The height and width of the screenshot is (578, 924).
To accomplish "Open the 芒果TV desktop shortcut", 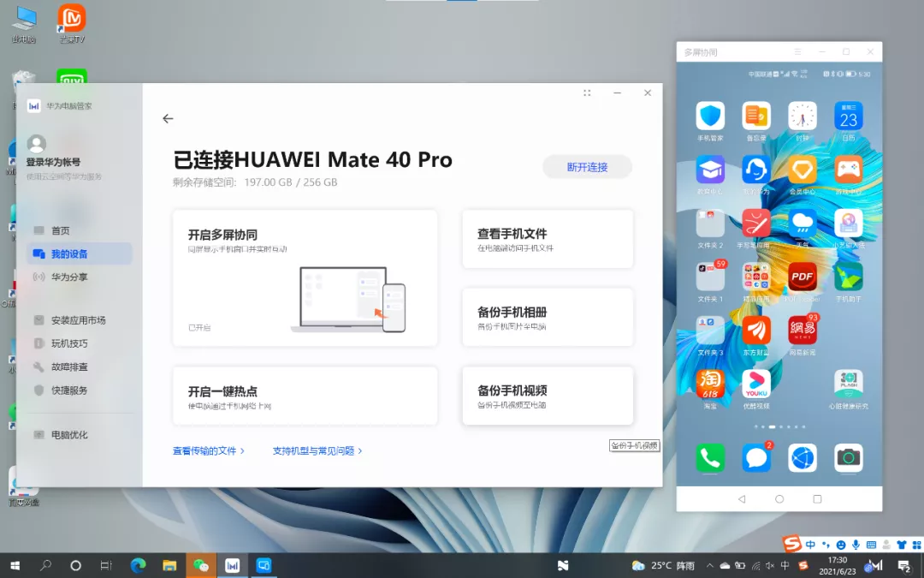I will 72,24.
